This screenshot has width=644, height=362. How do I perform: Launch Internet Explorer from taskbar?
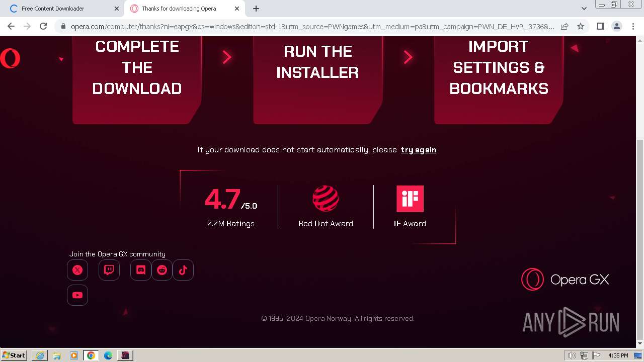[40, 355]
